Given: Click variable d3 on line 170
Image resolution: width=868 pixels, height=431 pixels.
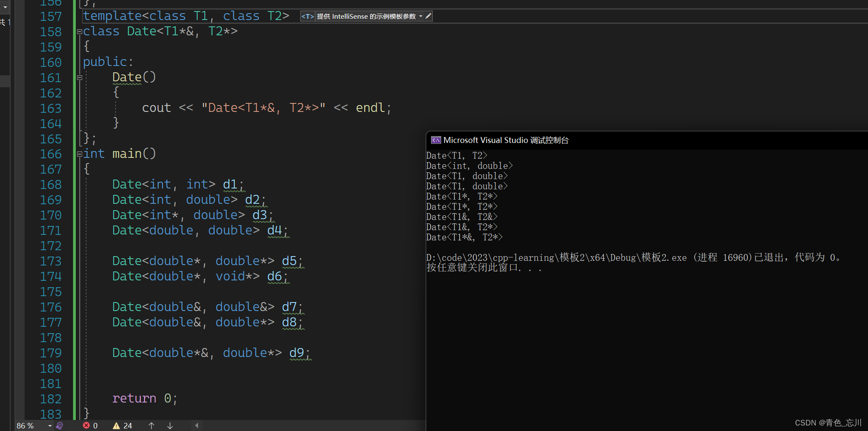Looking at the screenshot, I should click(x=260, y=215).
